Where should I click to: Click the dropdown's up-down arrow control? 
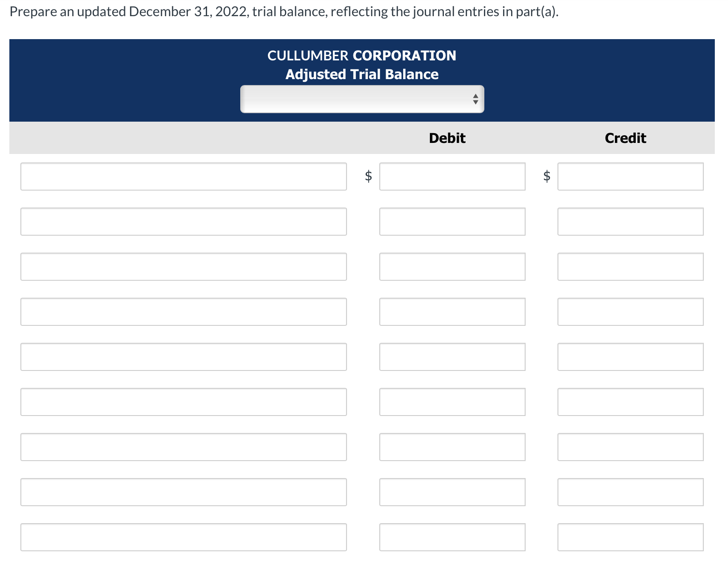click(476, 99)
